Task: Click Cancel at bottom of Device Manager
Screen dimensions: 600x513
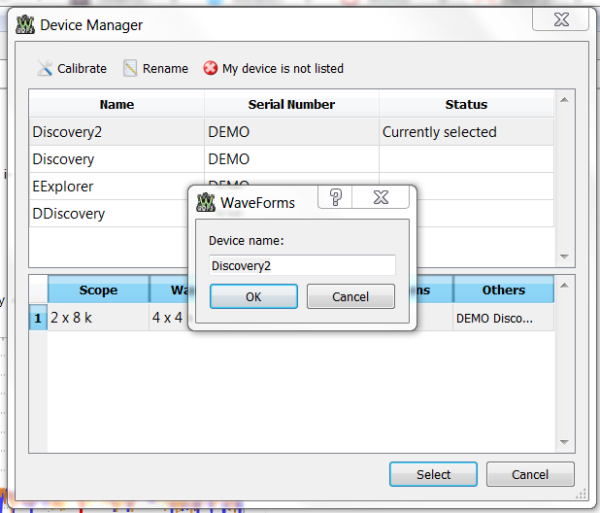Action: [x=530, y=474]
